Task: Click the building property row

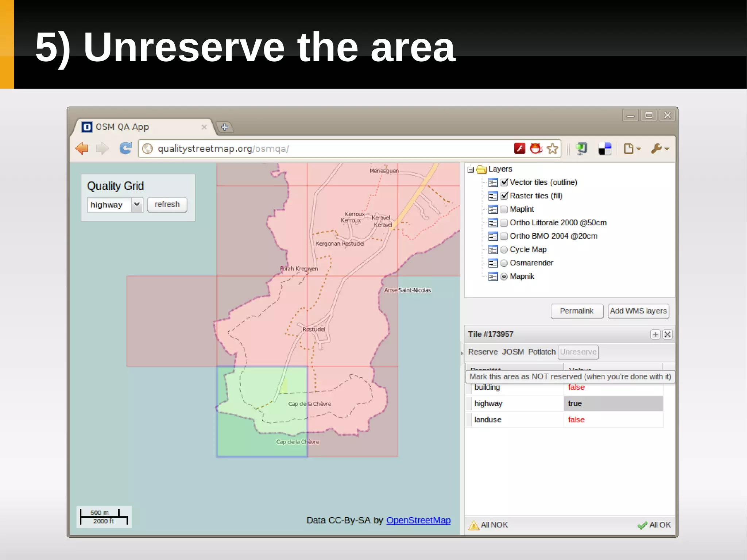Action: (x=564, y=387)
